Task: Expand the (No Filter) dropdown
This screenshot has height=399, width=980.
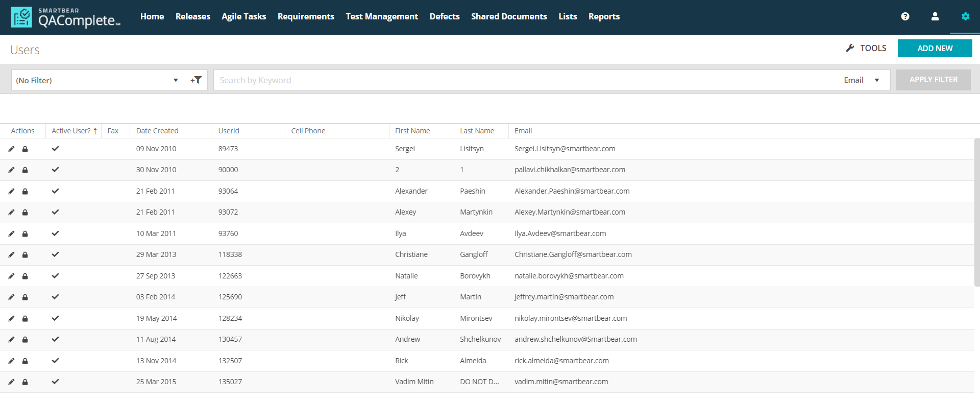Action: tap(97, 80)
